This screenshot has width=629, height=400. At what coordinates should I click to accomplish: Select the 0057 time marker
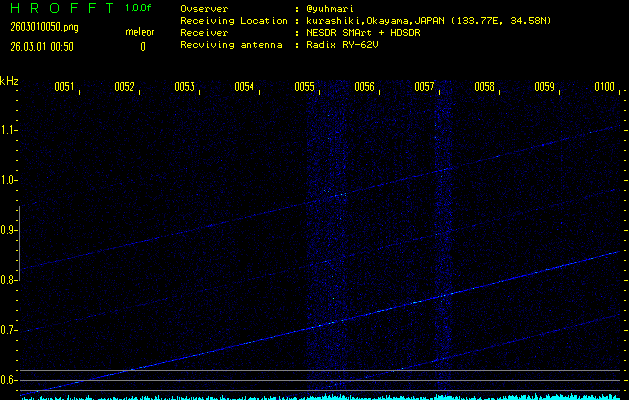click(x=424, y=87)
